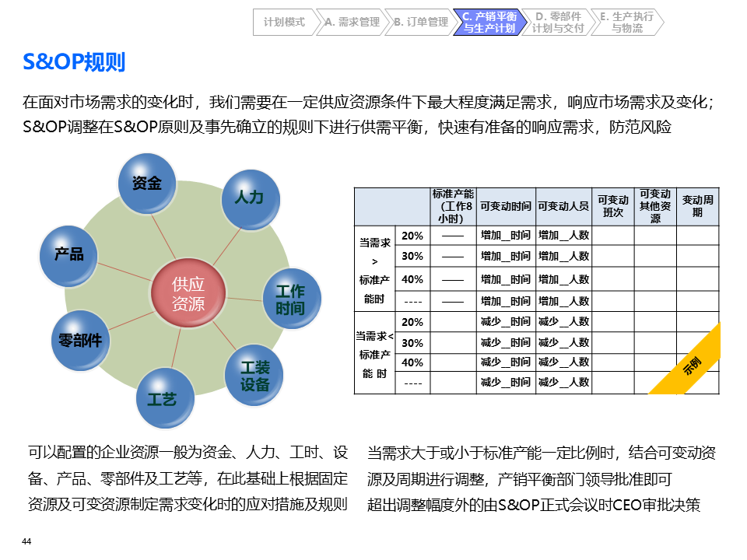Click the 当需求>标准产能时 row group label
This screenshot has width=747, height=560.
pyautogui.click(x=375, y=269)
